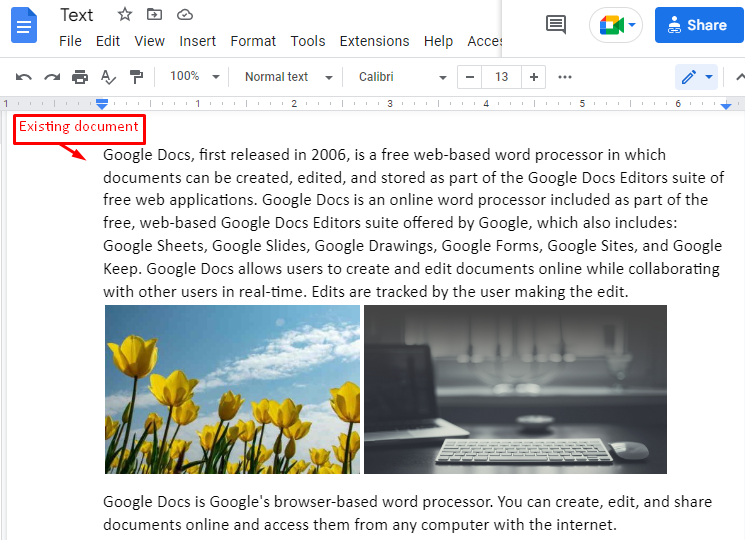
Task: Open the Format menu
Action: click(x=253, y=41)
